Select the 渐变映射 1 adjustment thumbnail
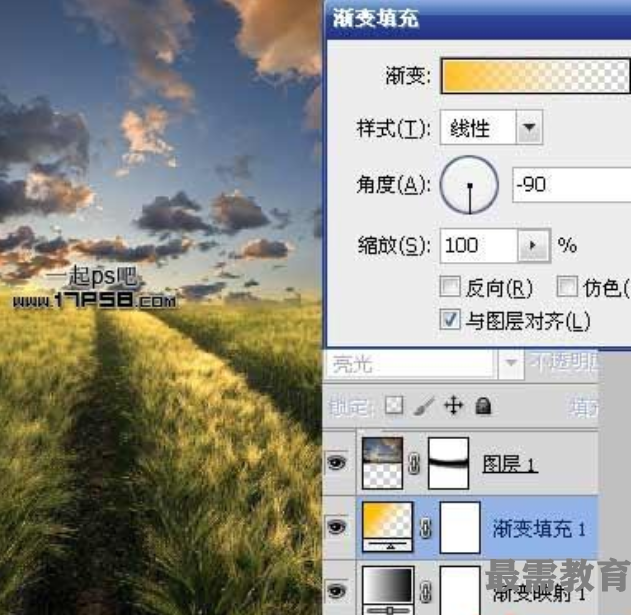The height and width of the screenshot is (615, 637). coord(388,590)
